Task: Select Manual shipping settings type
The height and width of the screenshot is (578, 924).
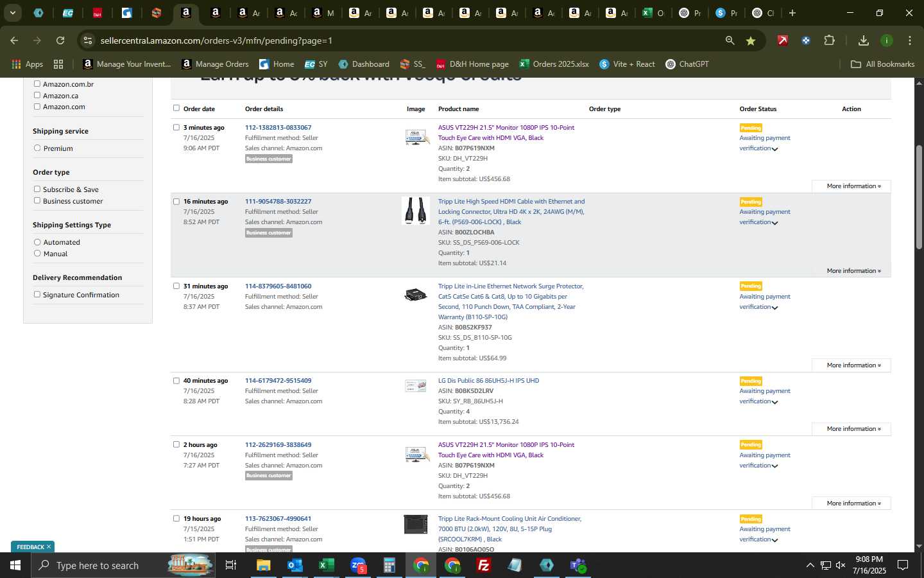Action: pos(37,253)
